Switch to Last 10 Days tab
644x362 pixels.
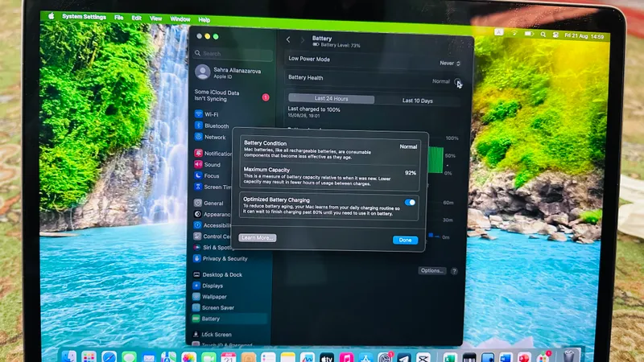pos(417,101)
